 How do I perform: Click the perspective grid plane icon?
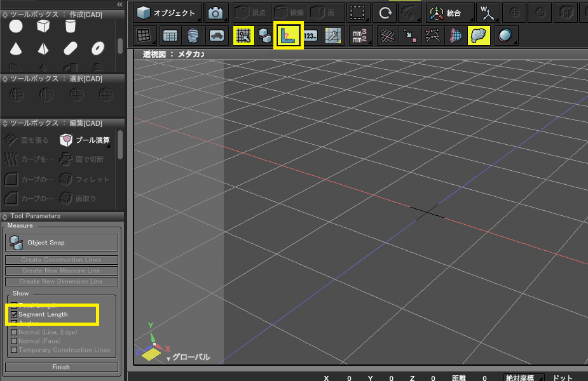point(387,36)
